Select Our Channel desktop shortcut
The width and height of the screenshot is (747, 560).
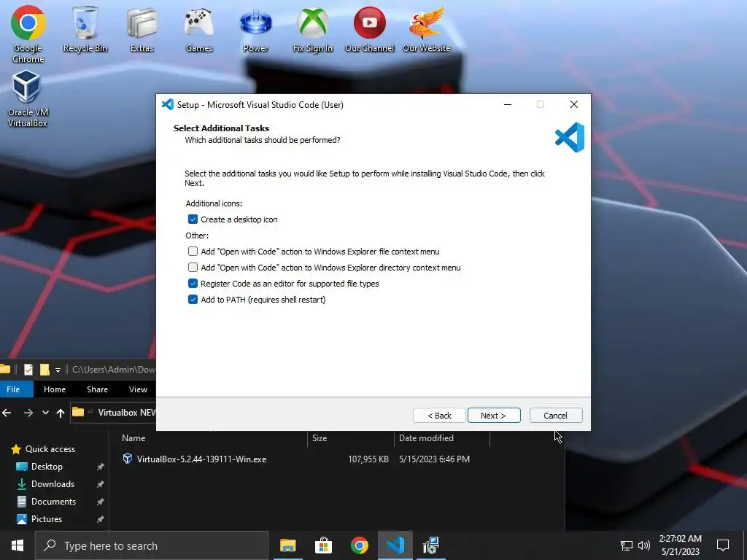pos(369,29)
